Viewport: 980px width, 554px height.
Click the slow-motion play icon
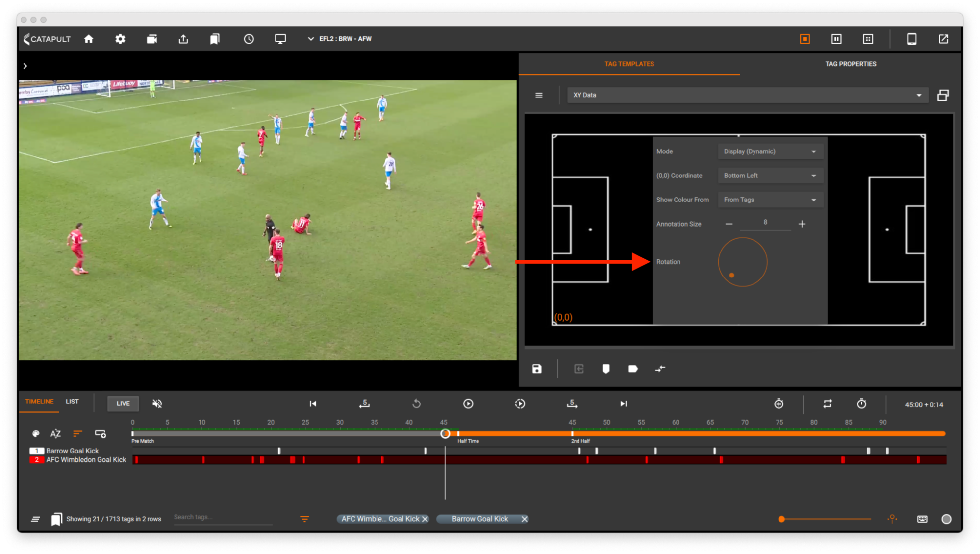coord(520,403)
